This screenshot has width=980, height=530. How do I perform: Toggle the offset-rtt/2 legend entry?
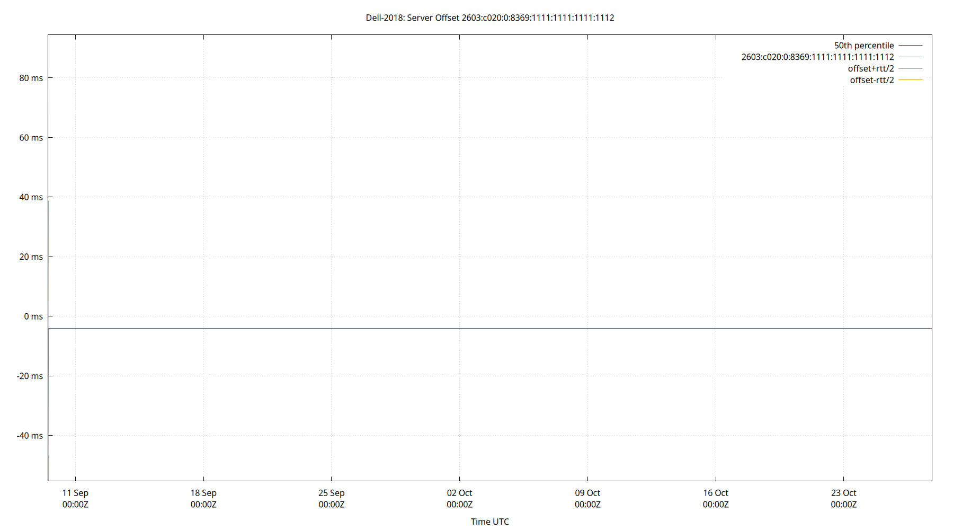pyautogui.click(x=871, y=80)
